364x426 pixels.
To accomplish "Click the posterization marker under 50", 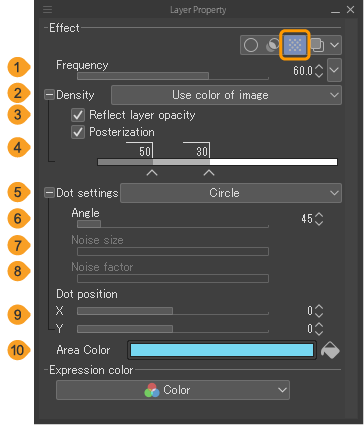I will tap(152, 173).
